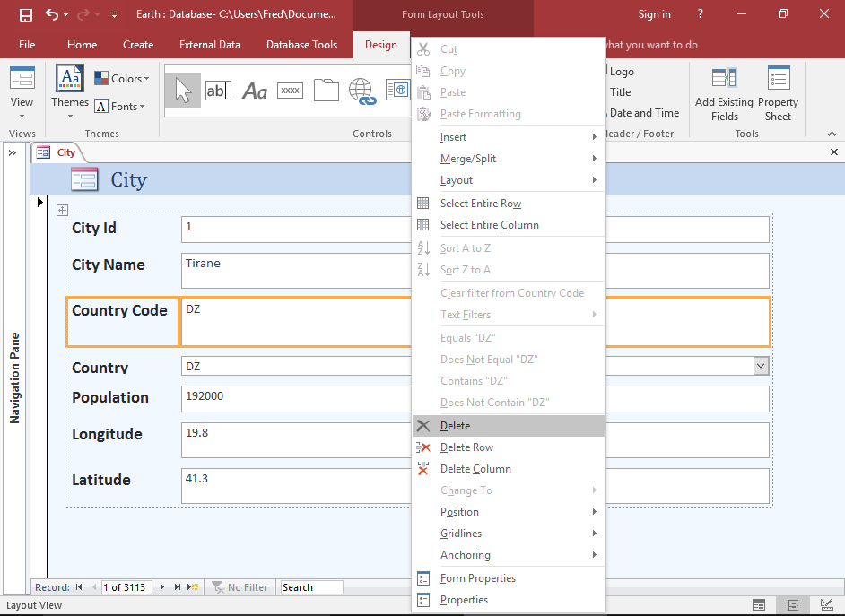
Task: Open the External Data tab
Action: click(x=210, y=45)
